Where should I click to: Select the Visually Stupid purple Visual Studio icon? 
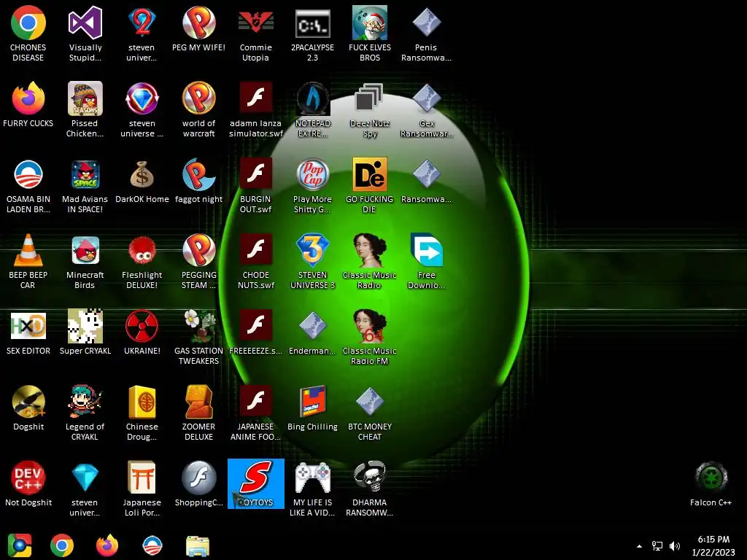(85, 23)
